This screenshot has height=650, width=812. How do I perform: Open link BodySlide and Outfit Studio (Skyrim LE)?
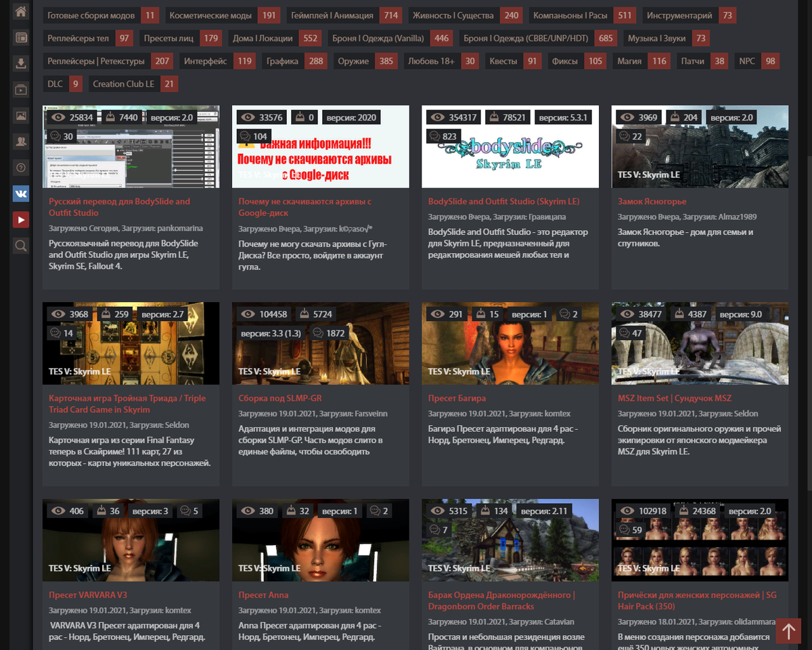504,202
